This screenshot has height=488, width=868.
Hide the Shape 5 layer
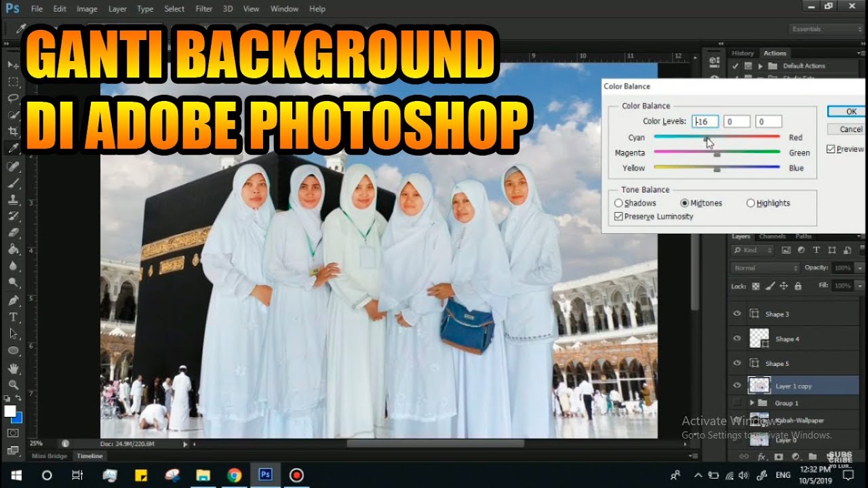(737, 364)
